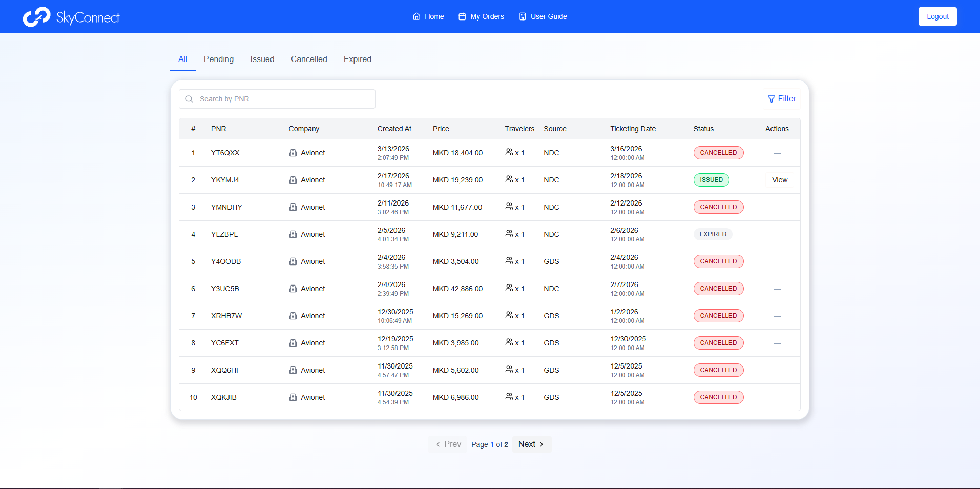Click the building icon in the YLZBPL row
This screenshot has width=980, height=489.
click(293, 234)
